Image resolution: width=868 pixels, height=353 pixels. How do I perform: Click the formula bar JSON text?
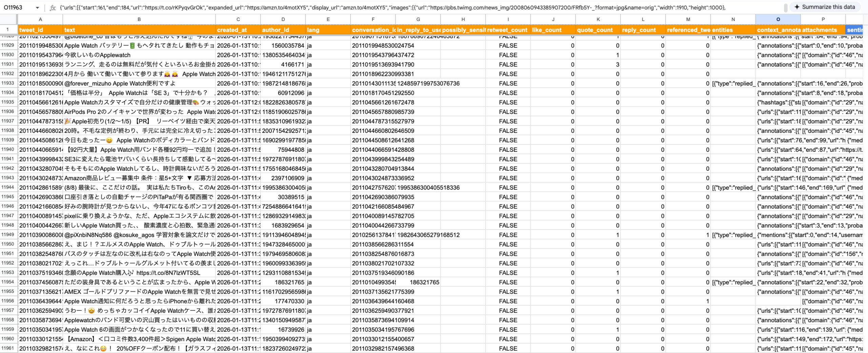click(407, 7)
